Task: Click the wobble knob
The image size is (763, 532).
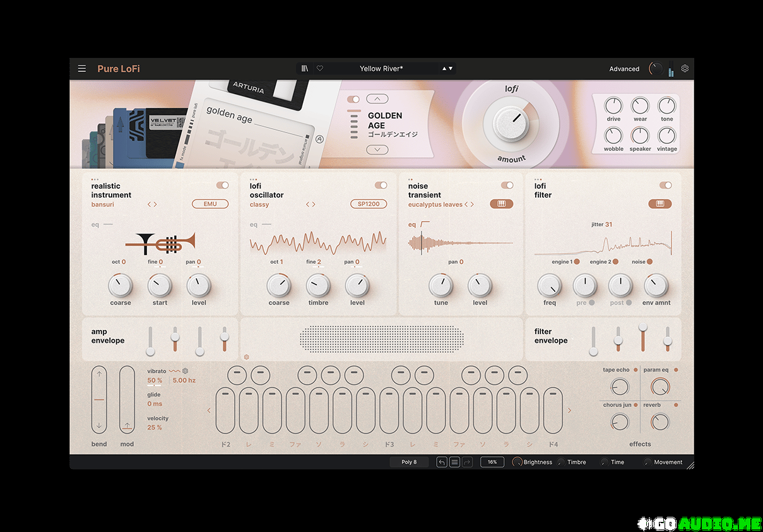Action: tap(613, 136)
